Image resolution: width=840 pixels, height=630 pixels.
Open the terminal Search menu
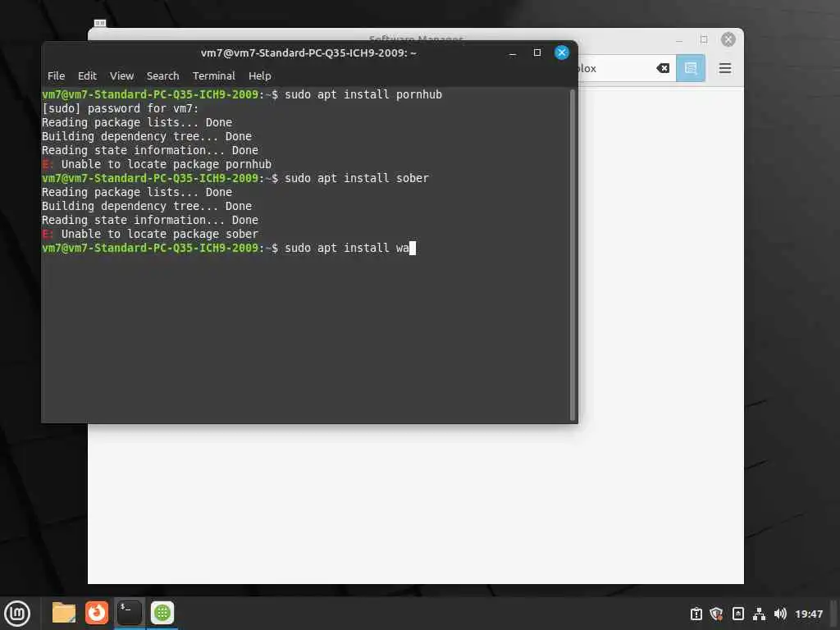coord(163,75)
